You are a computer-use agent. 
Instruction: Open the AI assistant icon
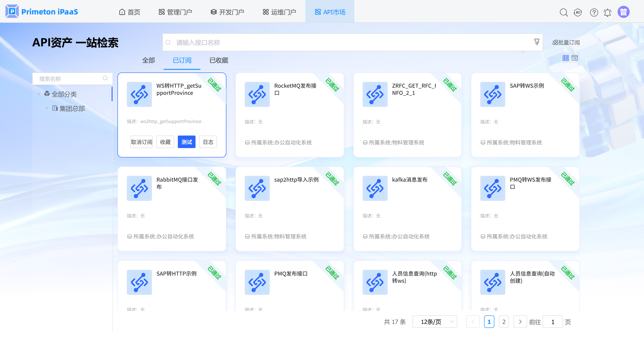(578, 12)
